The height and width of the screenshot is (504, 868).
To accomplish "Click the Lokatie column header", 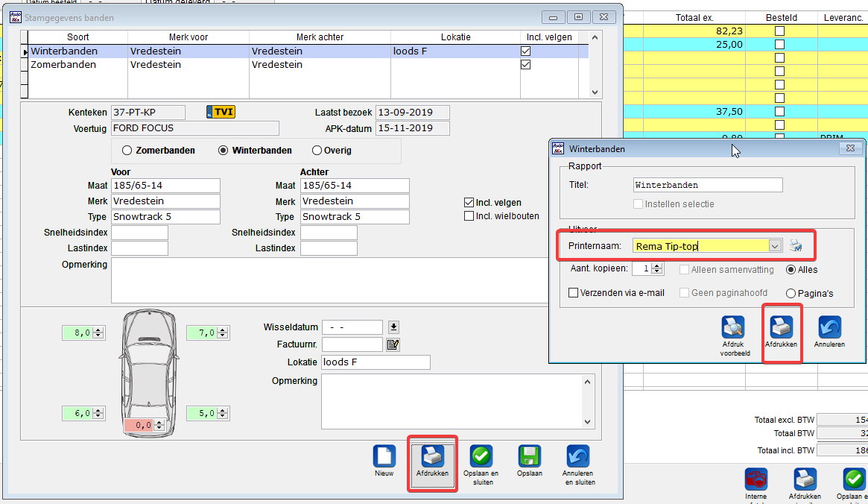I will 455,37.
